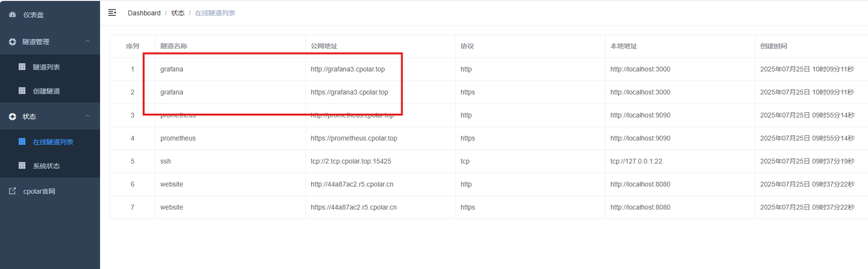Open https://prometheus.cpolar.top public address
This screenshot has height=269, width=868.
(x=354, y=138)
